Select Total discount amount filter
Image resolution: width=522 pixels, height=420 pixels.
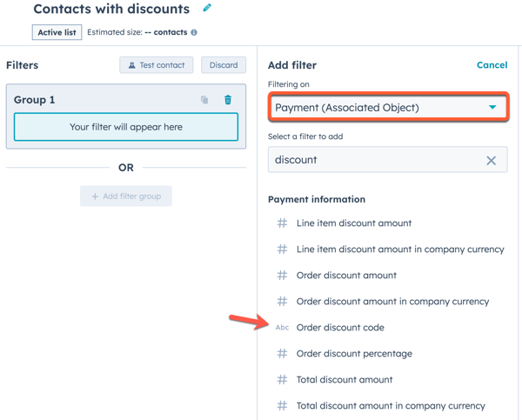[345, 380]
